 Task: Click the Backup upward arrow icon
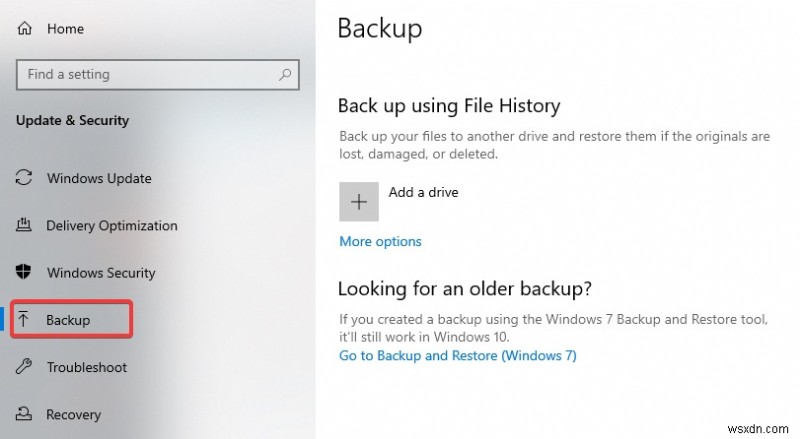pos(25,320)
